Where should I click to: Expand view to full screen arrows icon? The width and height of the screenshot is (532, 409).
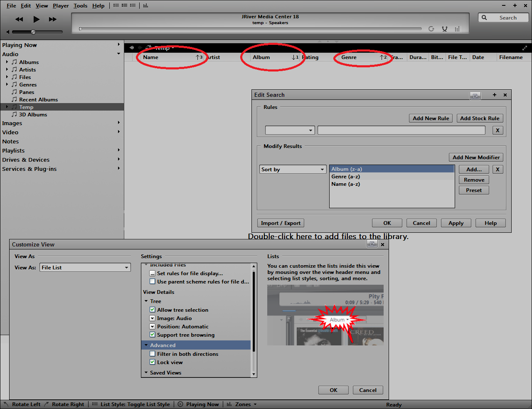(525, 48)
